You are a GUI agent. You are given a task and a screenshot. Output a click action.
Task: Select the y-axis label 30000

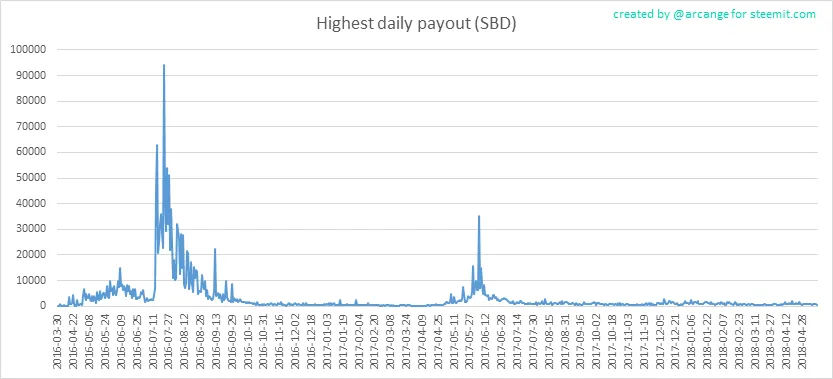(32, 229)
